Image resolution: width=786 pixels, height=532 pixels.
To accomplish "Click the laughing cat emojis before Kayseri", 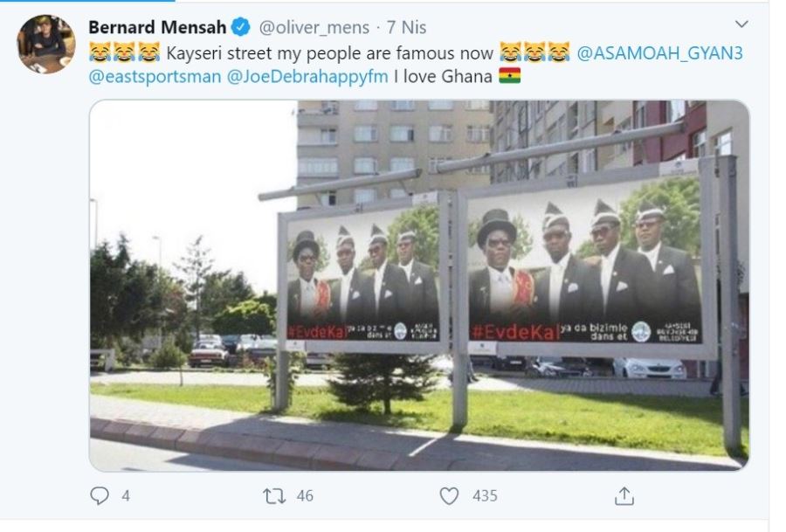I will [x=124, y=52].
